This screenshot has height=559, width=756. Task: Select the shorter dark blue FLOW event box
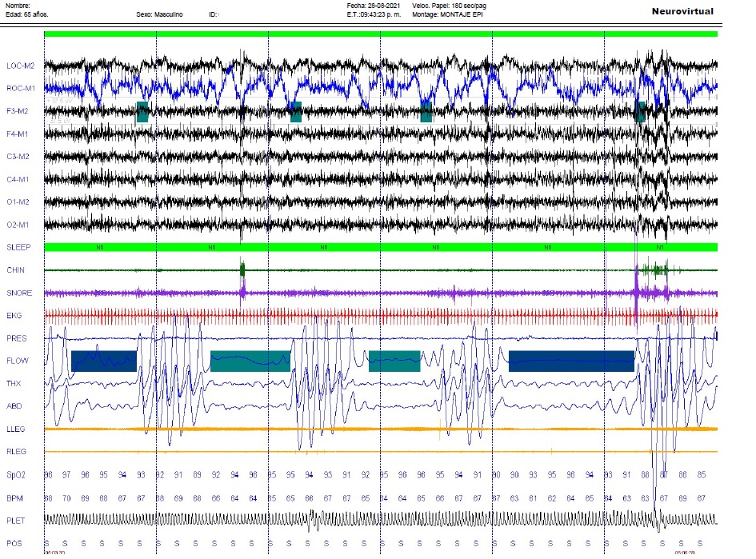coord(104,361)
